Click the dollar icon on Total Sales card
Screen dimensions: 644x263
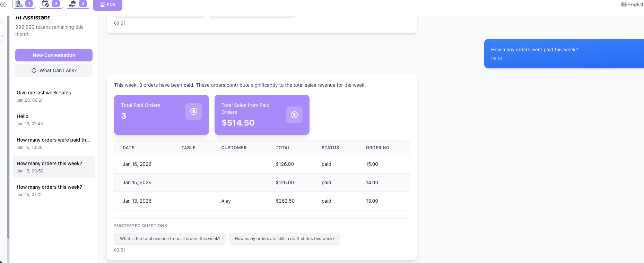(x=294, y=115)
